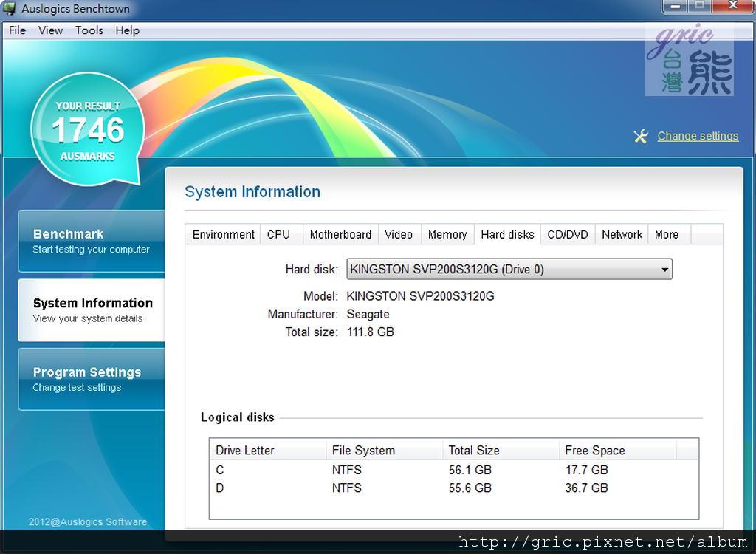The width and height of the screenshot is (756, 554).
Task: Expand the Hard disk drive dropdown
Action: tap(509, 270)
